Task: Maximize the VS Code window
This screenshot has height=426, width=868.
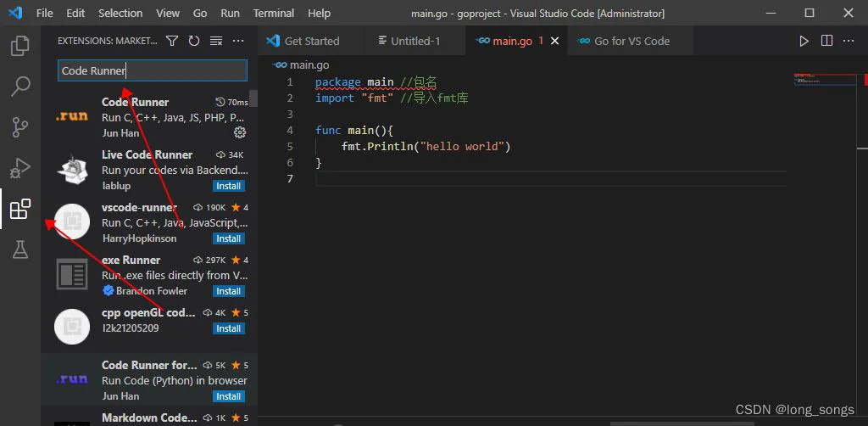Action: click(810, 13)
